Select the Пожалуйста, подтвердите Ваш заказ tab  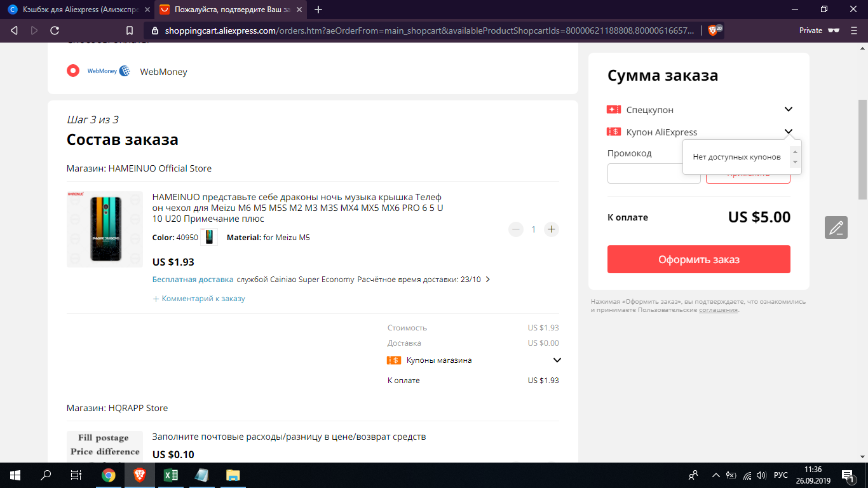coord(231,10)
